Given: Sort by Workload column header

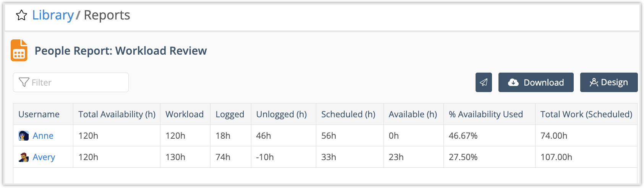Looking at the screenshot, I should point(184,114).
